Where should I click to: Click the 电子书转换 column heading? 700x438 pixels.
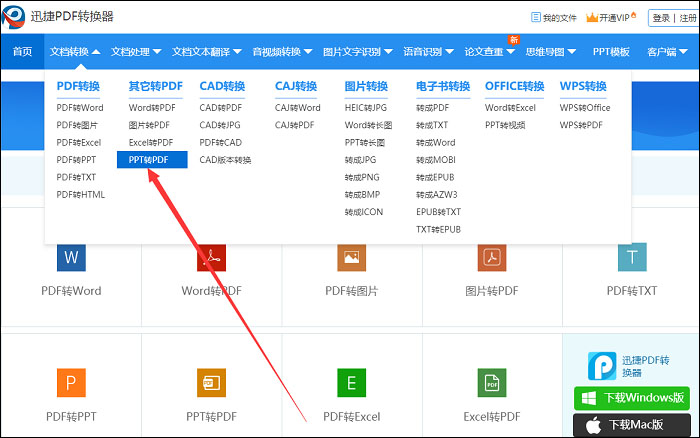443,86
